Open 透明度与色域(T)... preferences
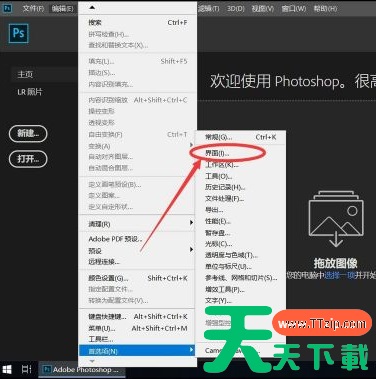This screenshot has width=376, height=379. [x=241, y=255]
